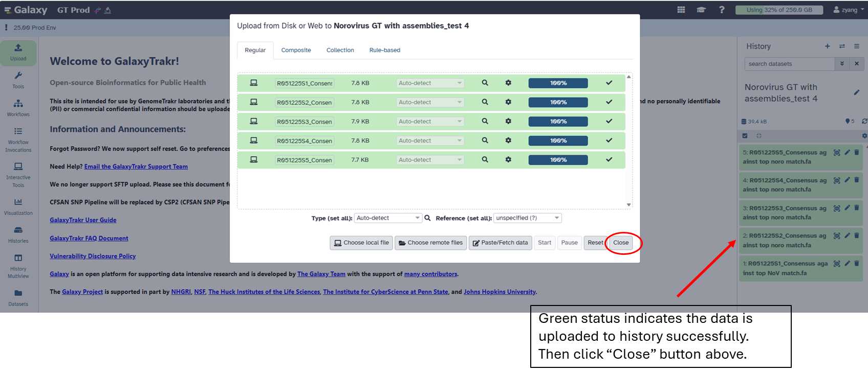The width and height of the screenshot is (868, 372).
Task: Switch to the Rule-based upload tab
Action: pos(384,50)
